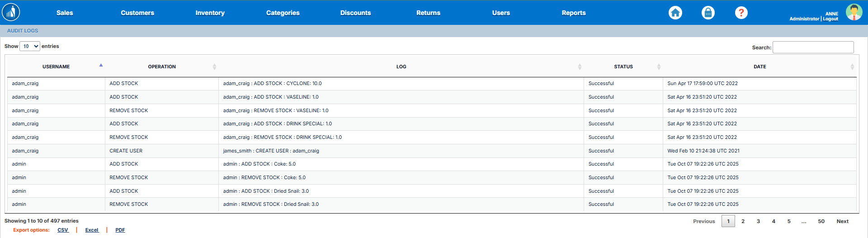Export the audit logs as PDF

pyautogui.click(x=120, y=230)
